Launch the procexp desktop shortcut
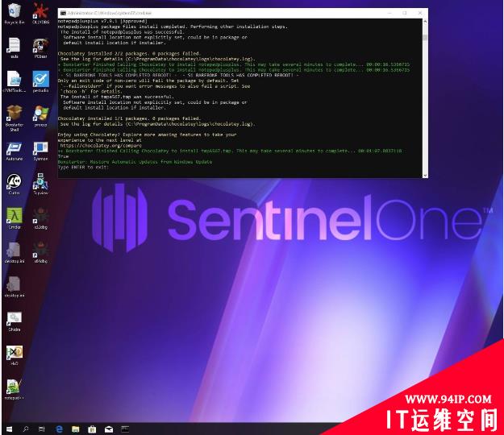504x435 pixels. click(41, 115)
